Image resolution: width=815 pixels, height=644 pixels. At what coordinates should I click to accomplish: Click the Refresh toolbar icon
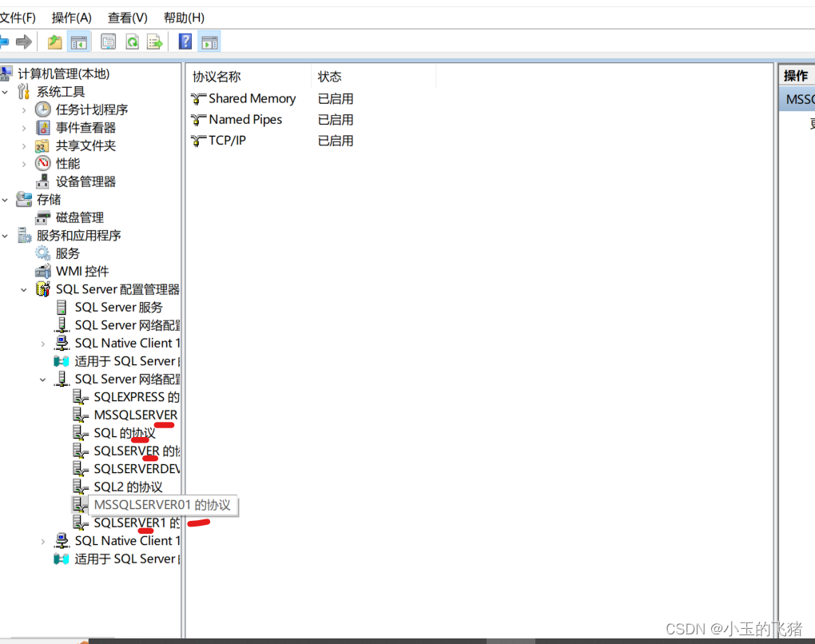(130, 41)
